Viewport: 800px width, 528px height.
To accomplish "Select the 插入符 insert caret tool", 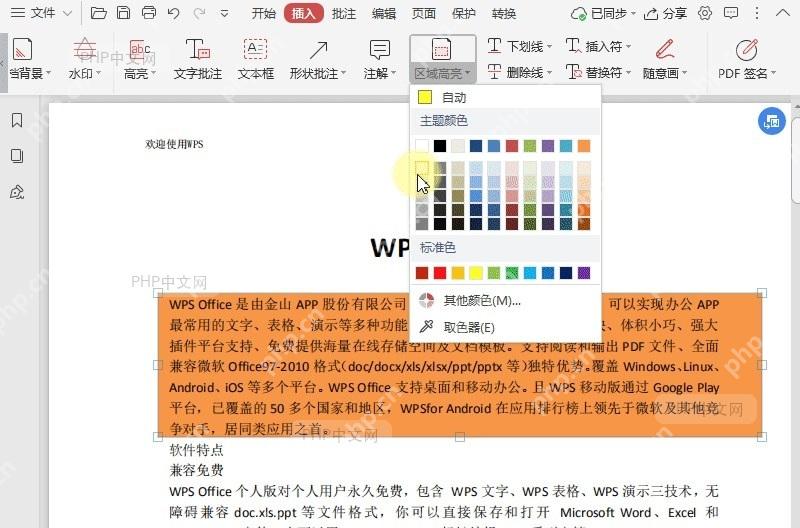I will [x=598, y=46].
